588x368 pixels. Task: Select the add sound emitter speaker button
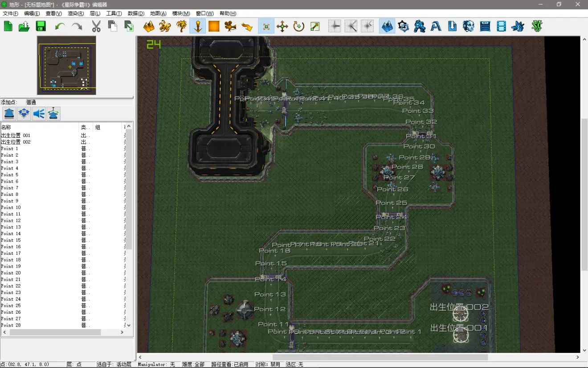(39, 114)
